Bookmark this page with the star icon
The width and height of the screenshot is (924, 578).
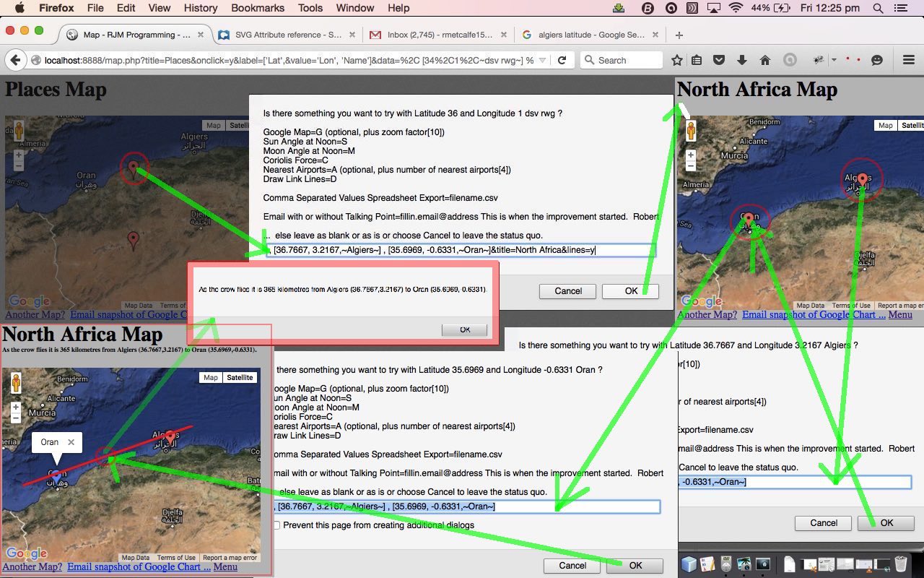(676, 60)
